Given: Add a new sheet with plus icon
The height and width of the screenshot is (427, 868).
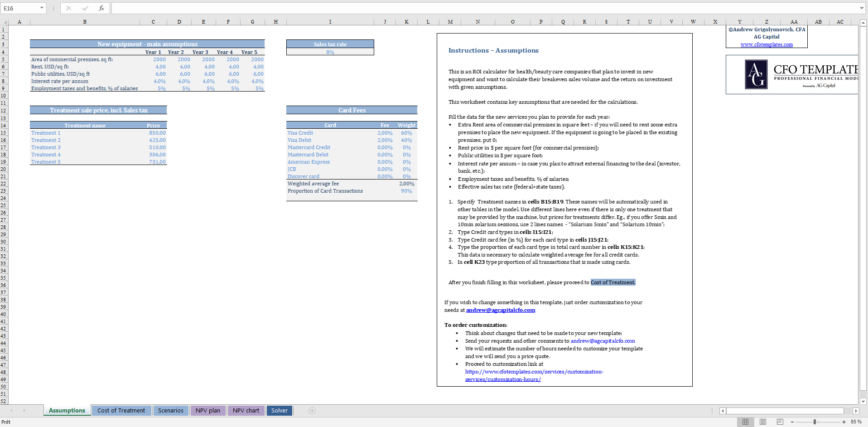Looking at the screenshot, I should click(x=312, y=411).
